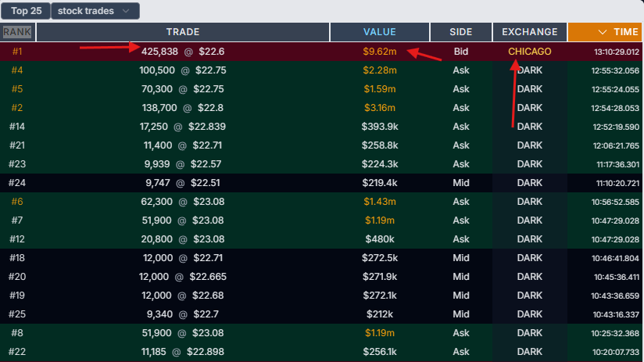Image resolution: width=644 pixels, height=362 pixels.
Task: Click the sort chevron in TIME header
Action: (602, 32)
